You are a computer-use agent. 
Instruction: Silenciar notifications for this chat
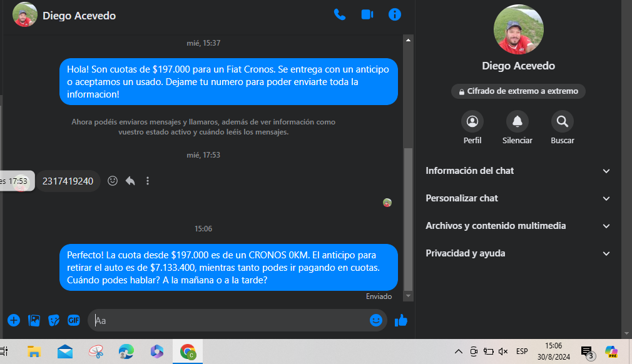pyautogui.click(x=517, y=122)
